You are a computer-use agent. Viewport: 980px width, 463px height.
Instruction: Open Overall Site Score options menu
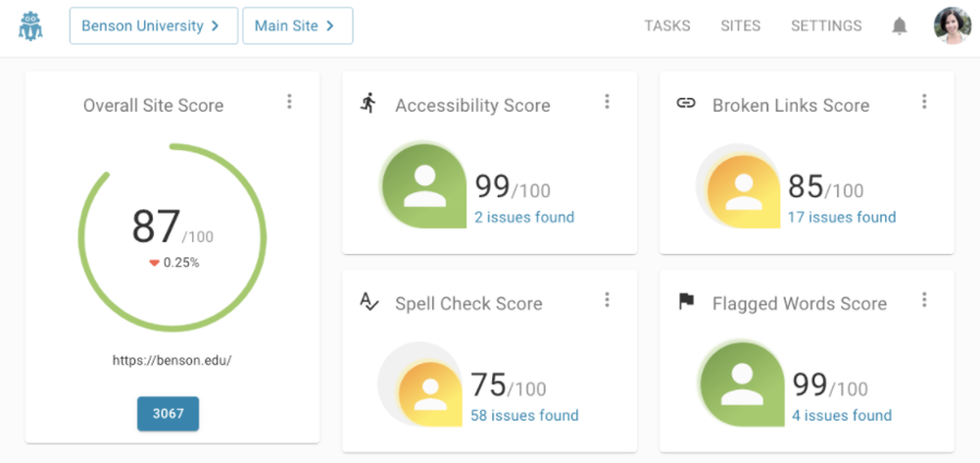(289, 102)
